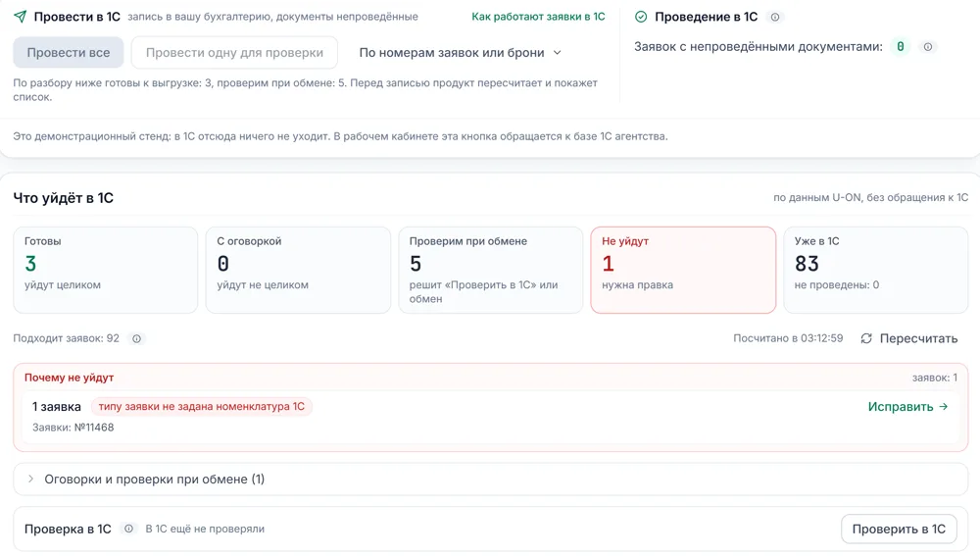This screenshot has height=556, width=980.
Task: Select the Не уйдут red card
Action: point(683,270)
